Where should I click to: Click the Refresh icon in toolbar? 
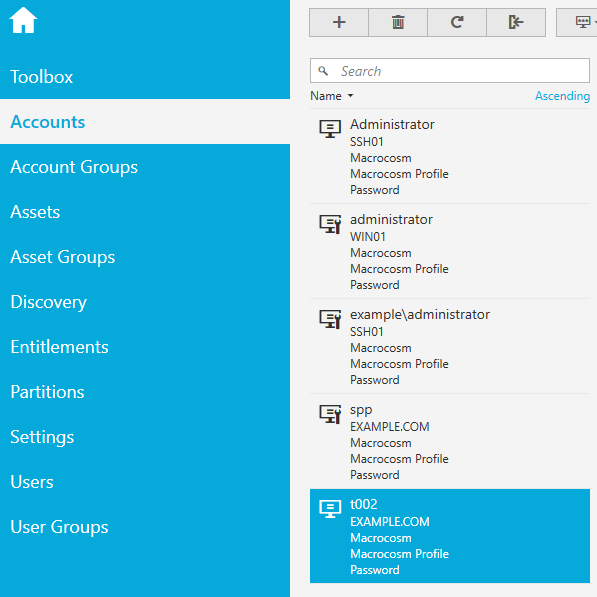tap(457, 22)
